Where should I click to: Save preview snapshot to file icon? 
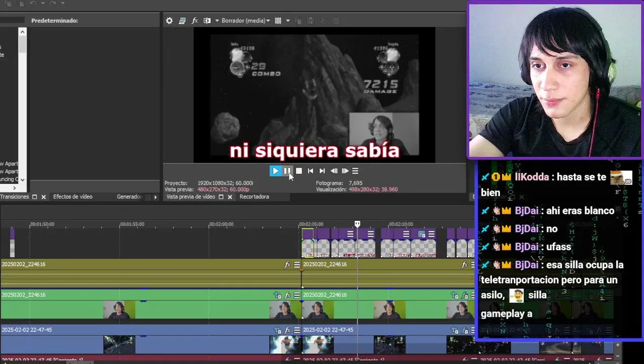[311, 21]
